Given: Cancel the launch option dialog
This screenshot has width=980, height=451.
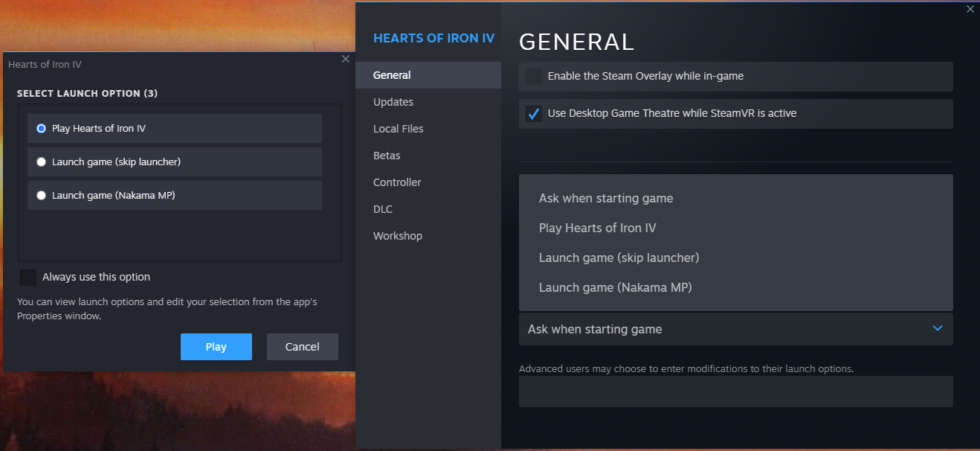Looking at the screenshot, I should click(x=302, y=346).
